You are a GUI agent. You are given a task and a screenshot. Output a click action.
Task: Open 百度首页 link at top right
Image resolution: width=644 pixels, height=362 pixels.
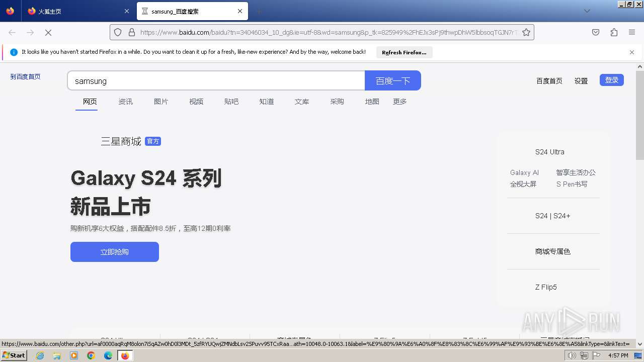click(x=549, y=81)
